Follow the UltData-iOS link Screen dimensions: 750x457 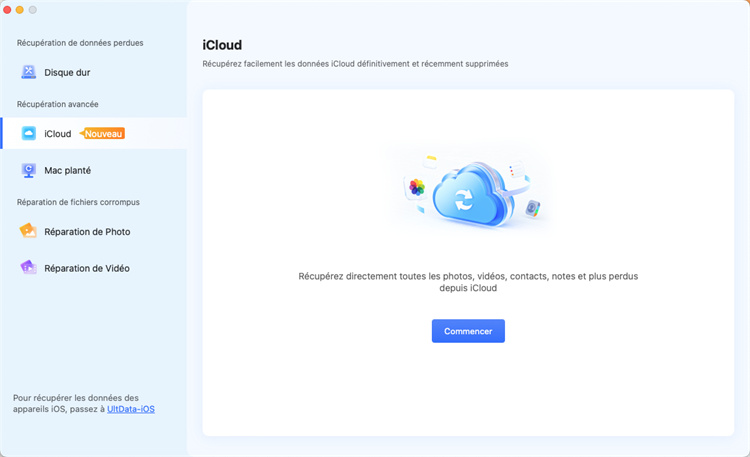131,409
